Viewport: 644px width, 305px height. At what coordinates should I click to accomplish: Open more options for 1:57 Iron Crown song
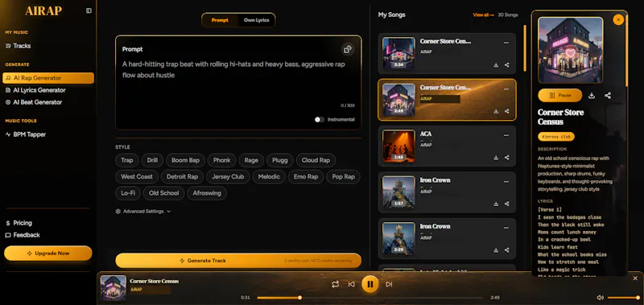(506, 181)
